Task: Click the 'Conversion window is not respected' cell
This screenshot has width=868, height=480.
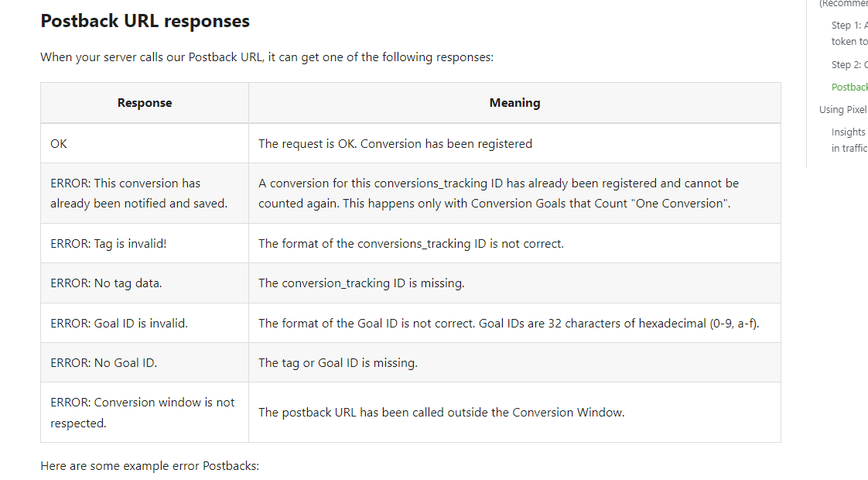Action: coord(145,413)
